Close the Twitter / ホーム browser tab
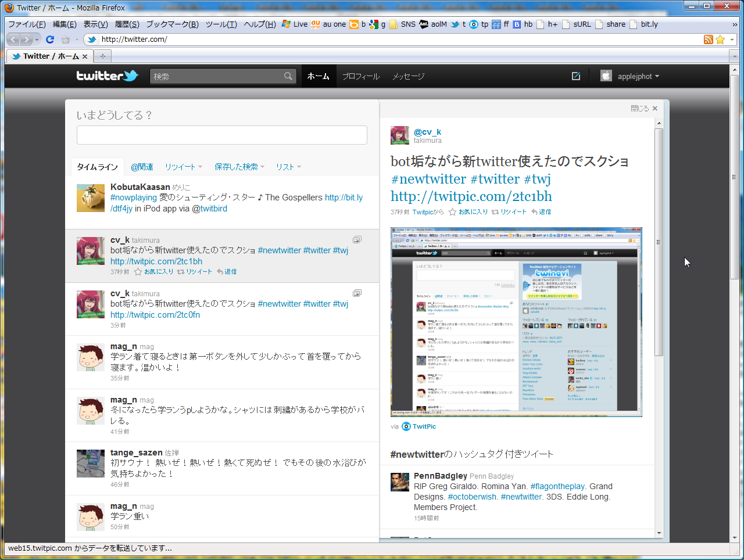The height and width of the screenshot is (560, 744). pos(85,56)
